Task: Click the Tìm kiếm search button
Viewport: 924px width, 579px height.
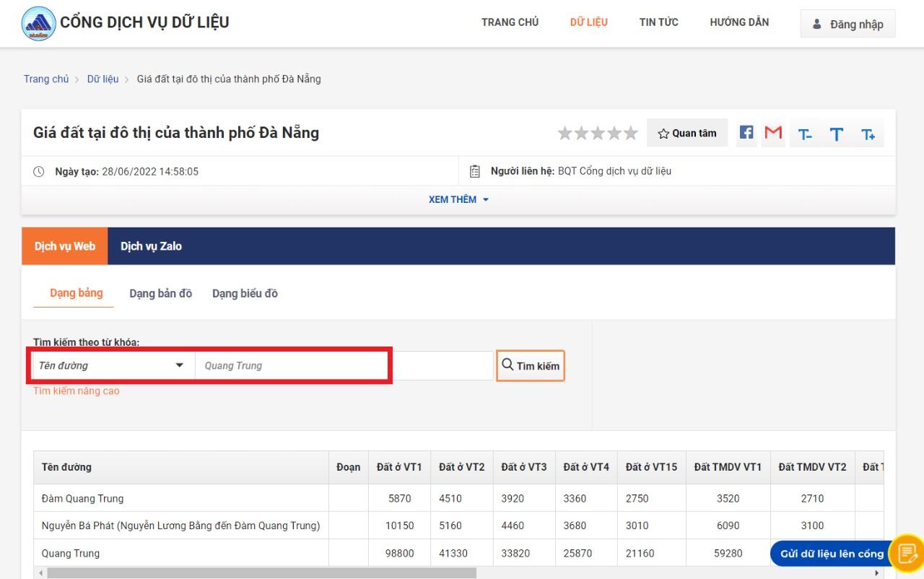Action: click(531, 365)
